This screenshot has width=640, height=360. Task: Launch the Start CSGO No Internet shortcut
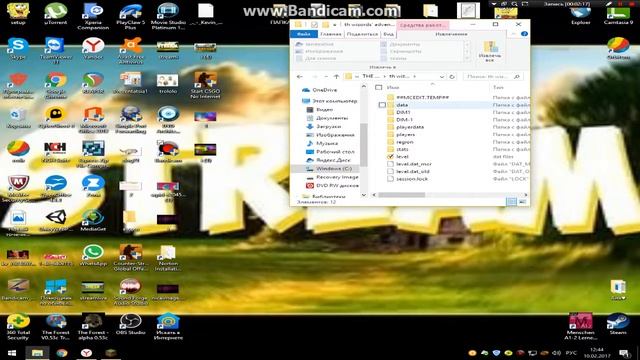click(205, 85)
